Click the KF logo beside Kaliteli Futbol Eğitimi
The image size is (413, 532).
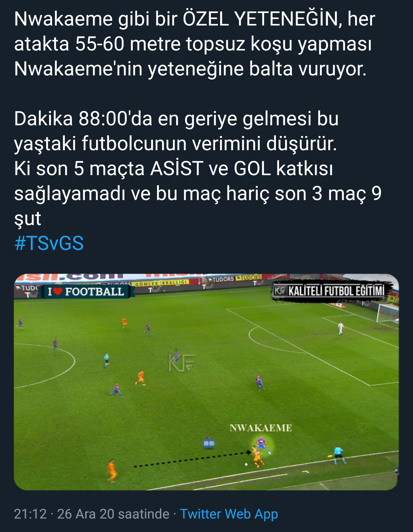coord(280,291)
